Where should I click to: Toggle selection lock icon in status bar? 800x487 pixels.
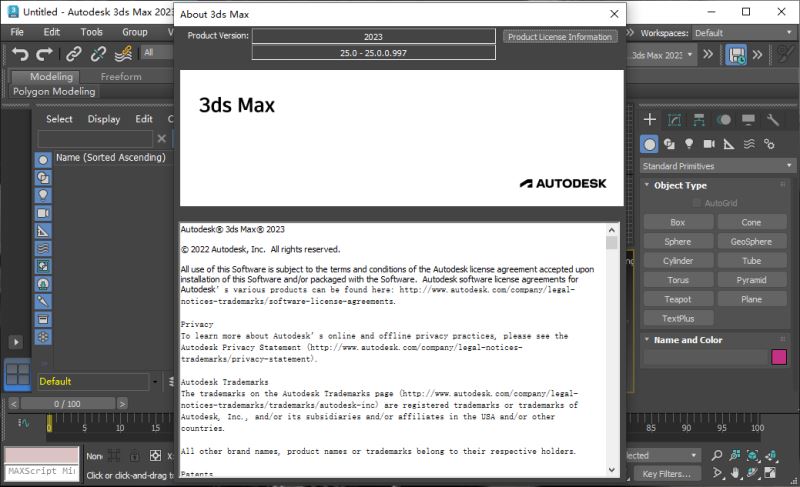[x=134, y=455]
